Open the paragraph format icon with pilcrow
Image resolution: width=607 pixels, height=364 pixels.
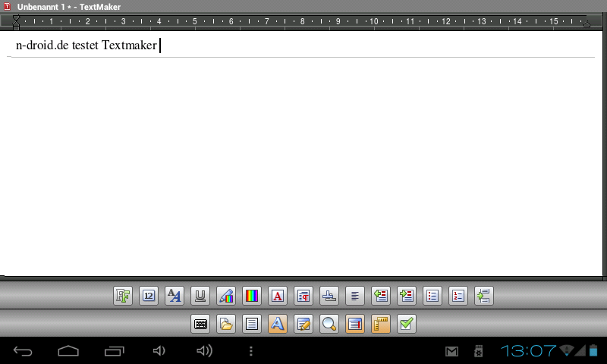(303, 296)
